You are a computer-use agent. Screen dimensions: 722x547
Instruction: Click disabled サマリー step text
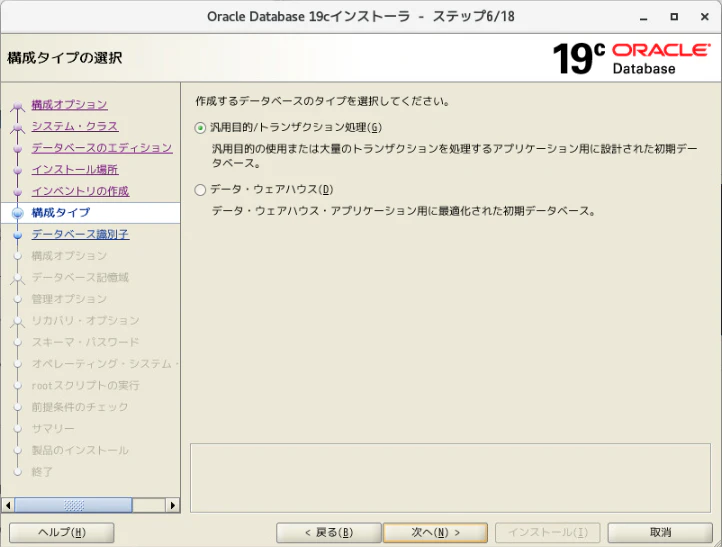(53, 429)
